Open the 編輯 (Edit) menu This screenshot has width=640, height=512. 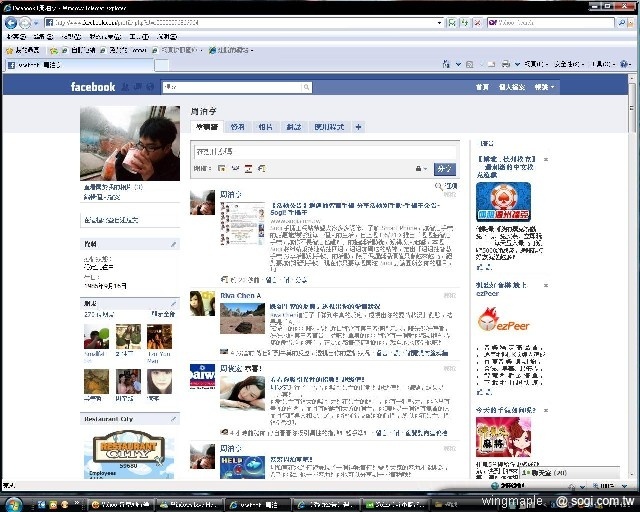[43, 37]
